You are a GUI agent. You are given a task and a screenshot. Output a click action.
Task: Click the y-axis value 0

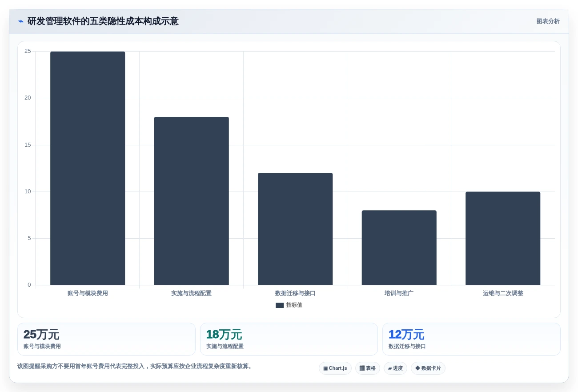(x=29, y=285)
